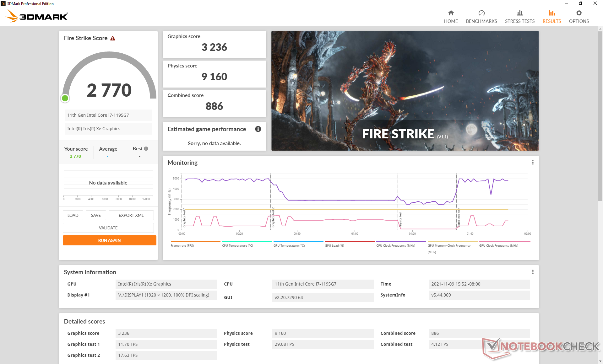Image resolution: width=603 pixels, height=364 pixels.
Task: Open Options gear icon
Action: coord(579,13)
